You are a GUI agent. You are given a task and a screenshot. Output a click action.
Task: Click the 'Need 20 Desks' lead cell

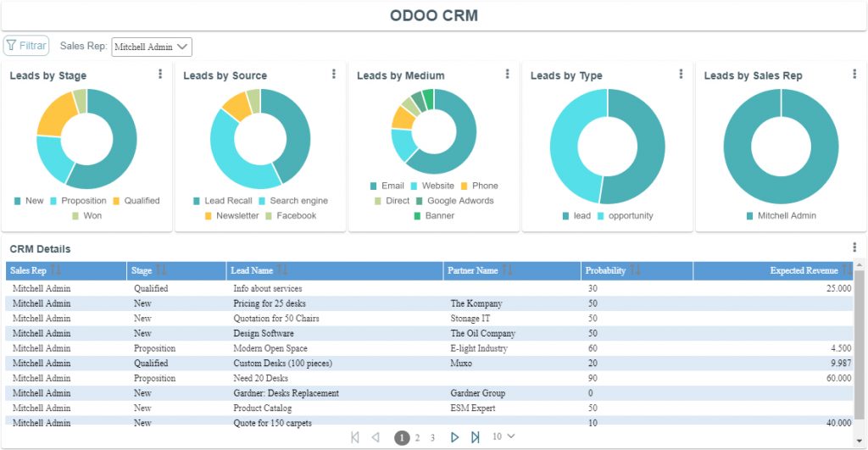coord(260,378)
